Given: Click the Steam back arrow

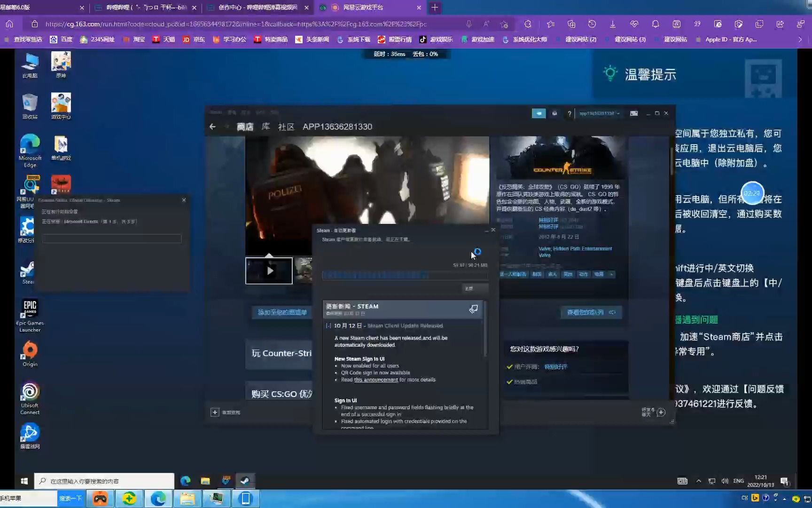Looking at the screenshot, I should tap(212, 127).
